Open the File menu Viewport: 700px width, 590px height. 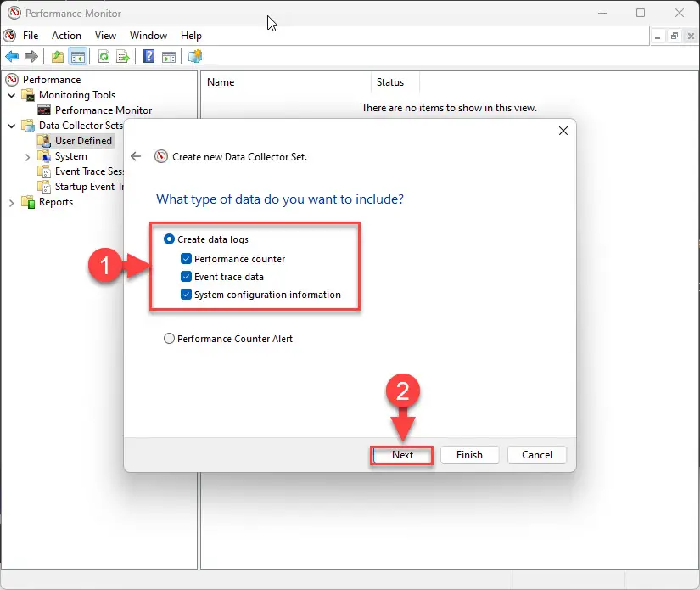point(31,36)
